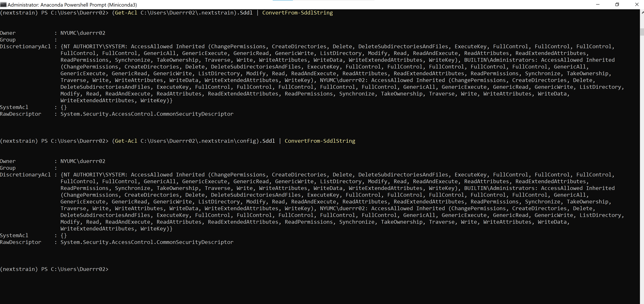Click the Anaconda Powershell Prompt title bar icon
The width and height of the screenshot is (644, 304).
coord(4,5)
